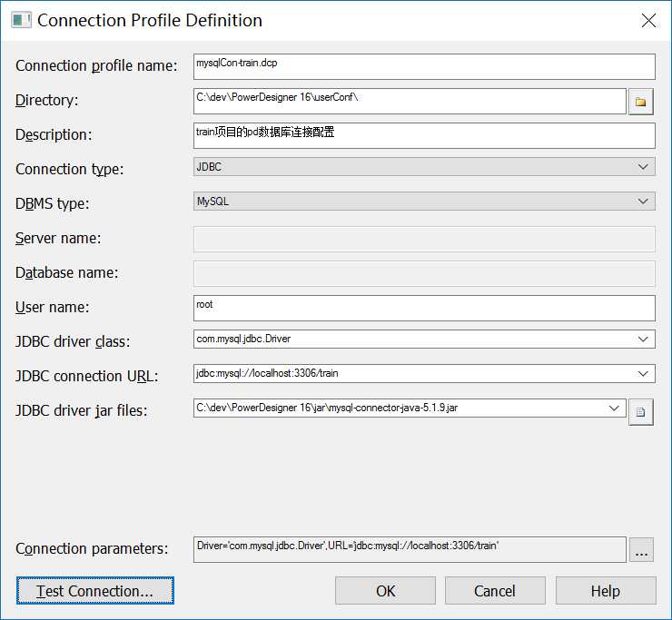This screenshot has height=620, width=672.
Task: Browse for directory with folder icon
Action: tap(641, 102)
